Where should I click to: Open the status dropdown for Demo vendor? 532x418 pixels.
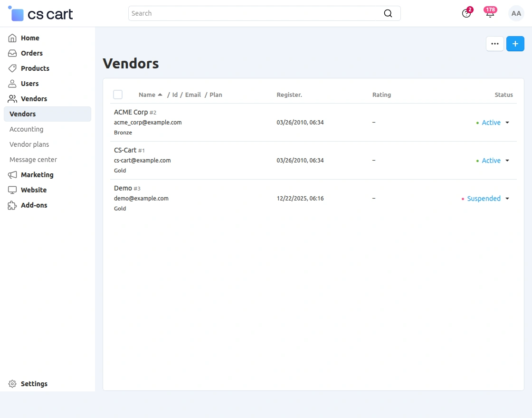coord(507,199)
